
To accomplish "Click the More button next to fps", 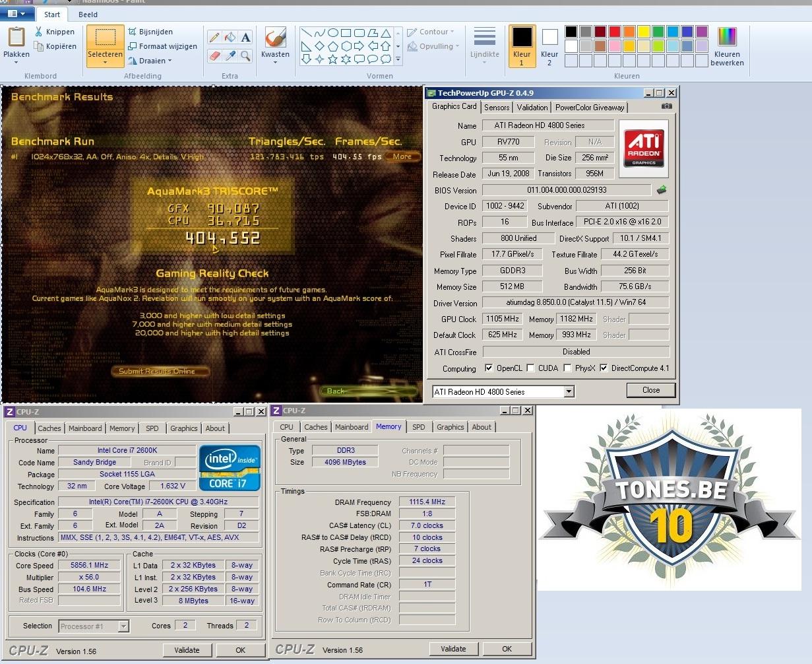I will click(x=402, y=156).
